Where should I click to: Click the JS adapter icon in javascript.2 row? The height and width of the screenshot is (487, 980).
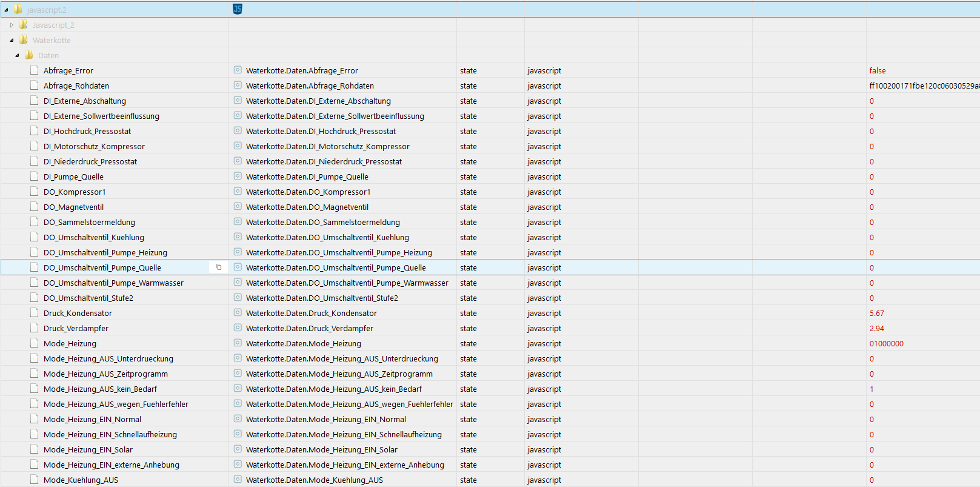click(238, 9)
